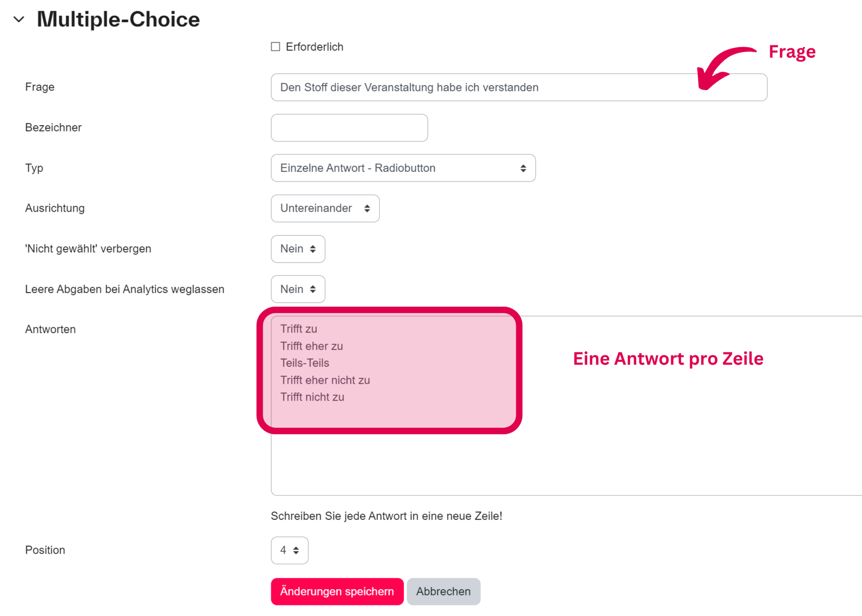
Task: Collapse the Multiple-Choice section chevron
Action: tap(19, 19)
